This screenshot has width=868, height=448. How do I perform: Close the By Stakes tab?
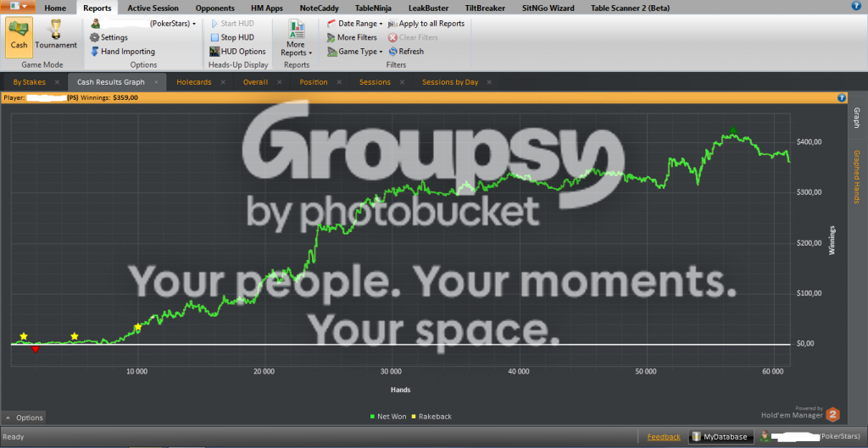pos(57,82)
